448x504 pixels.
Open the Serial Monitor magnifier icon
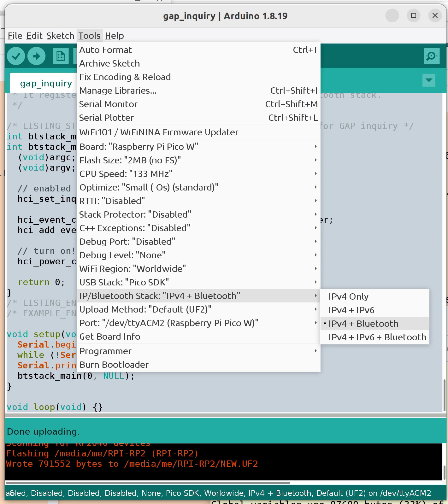[x=432, y=56]
